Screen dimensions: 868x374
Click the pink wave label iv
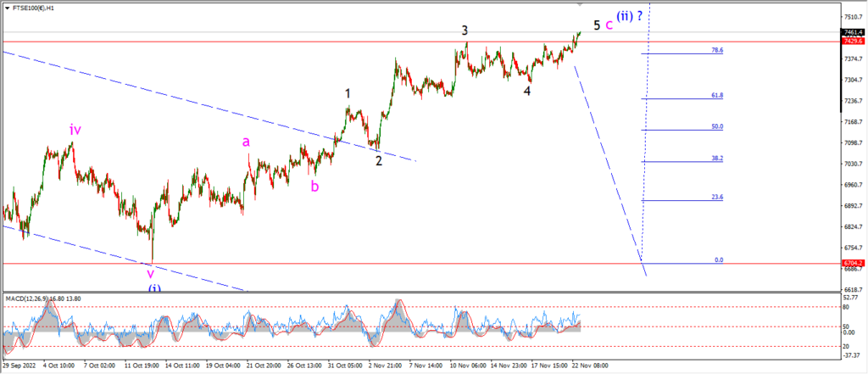75,130
